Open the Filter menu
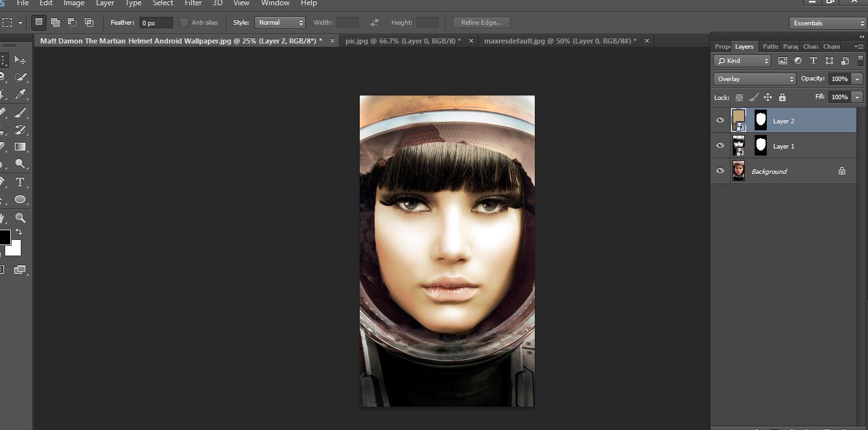 [x=193, y=3]
